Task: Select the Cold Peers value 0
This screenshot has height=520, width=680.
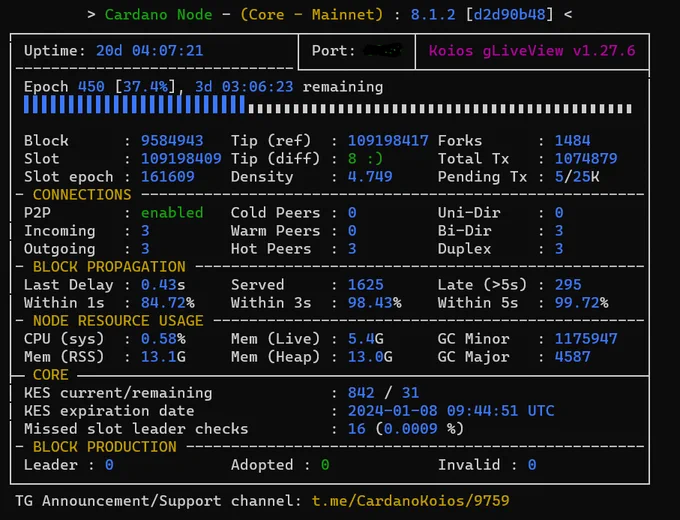Action: click(x=352, y=213)
